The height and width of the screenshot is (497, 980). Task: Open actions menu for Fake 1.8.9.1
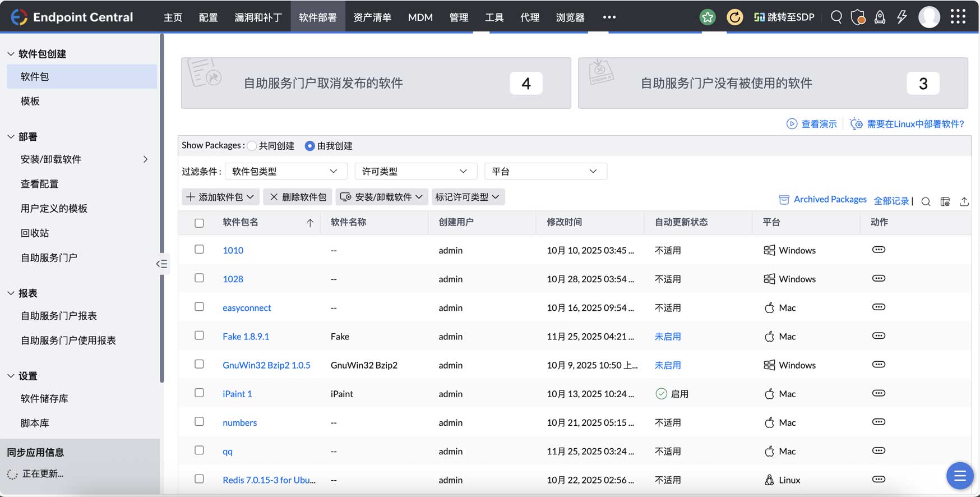pos(879,335)
